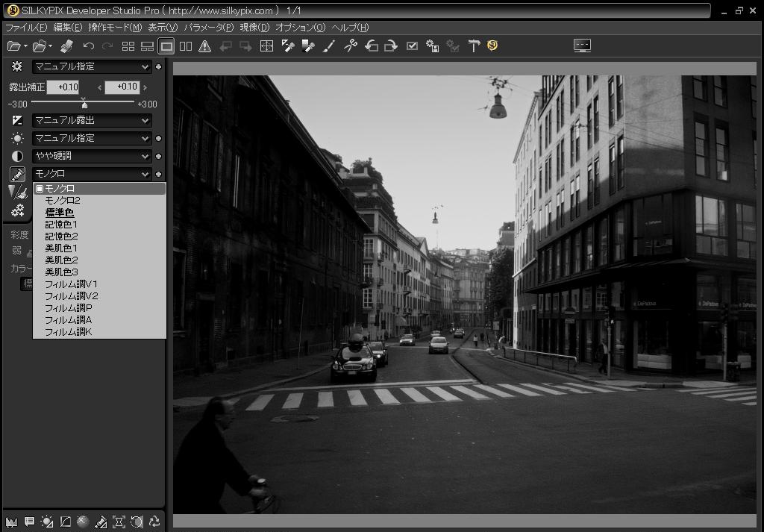Viewport: 764px width, 532px height.
Task: Open the 現像(D) menu
Action: click(254, 27)
